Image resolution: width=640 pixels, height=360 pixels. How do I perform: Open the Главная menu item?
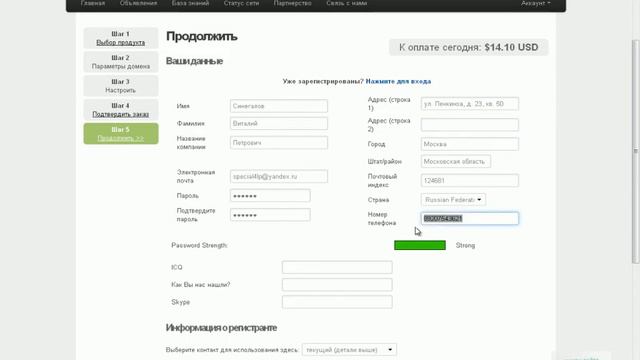click(93, 3)
